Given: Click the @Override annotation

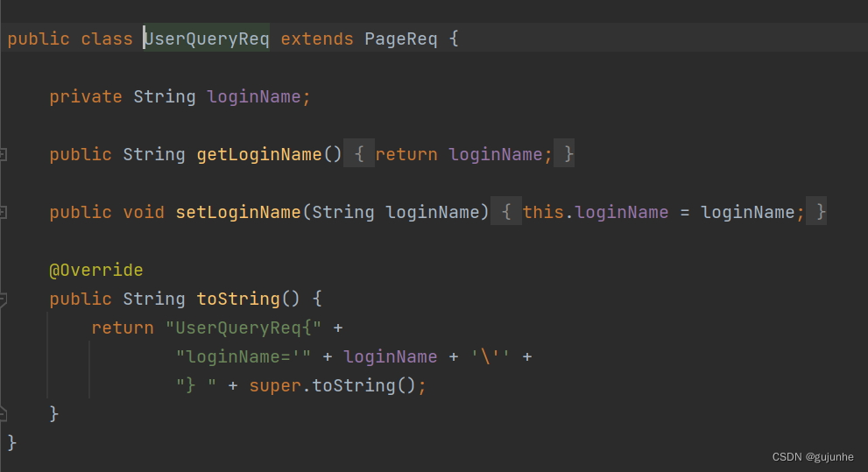Looking at the screenshot, I should pyautogui.click(x=96, y=270).
